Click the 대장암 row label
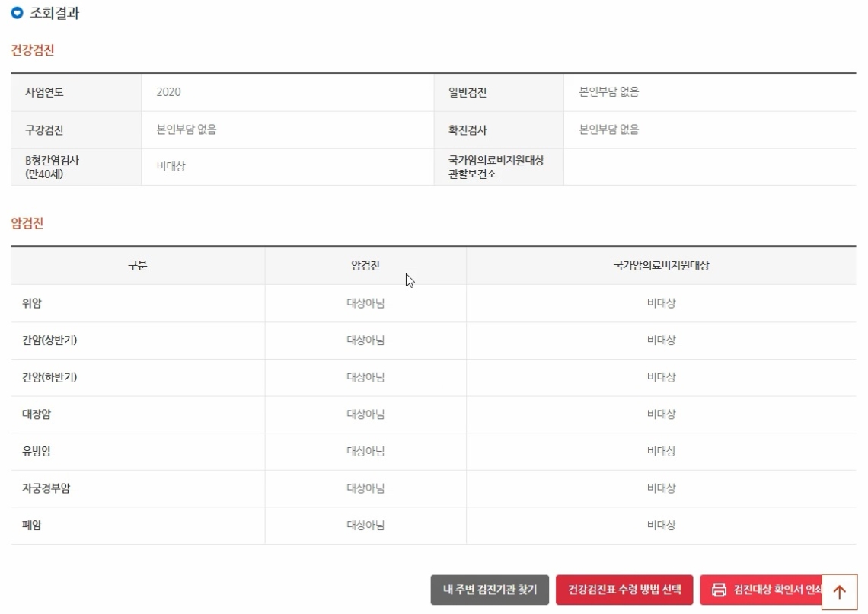 37,414
